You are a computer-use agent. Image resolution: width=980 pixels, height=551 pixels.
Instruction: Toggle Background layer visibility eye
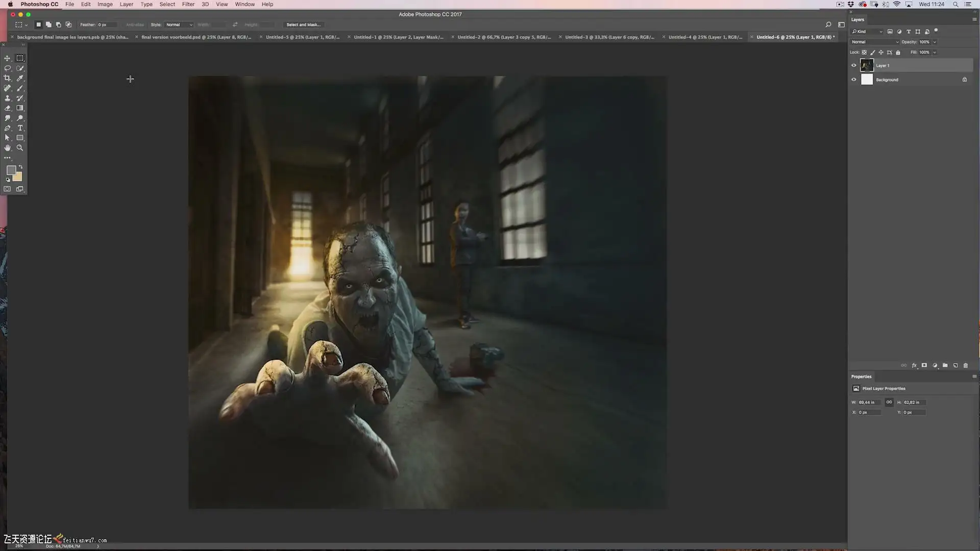(x=853, y=80)
